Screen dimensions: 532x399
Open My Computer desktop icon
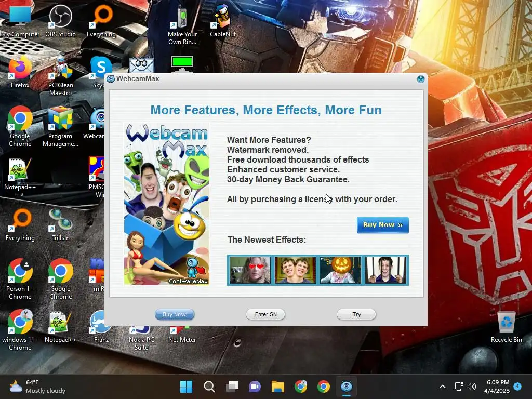point(20,20)
